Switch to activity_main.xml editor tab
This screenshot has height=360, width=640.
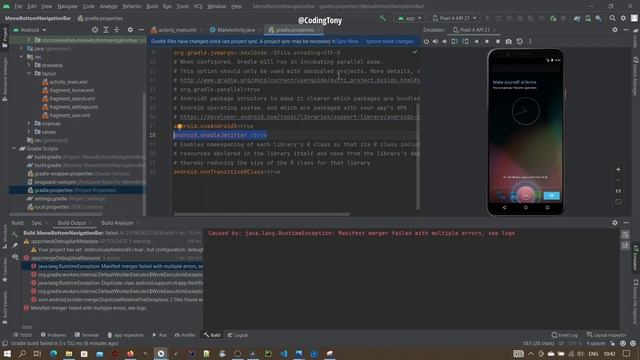176,30
